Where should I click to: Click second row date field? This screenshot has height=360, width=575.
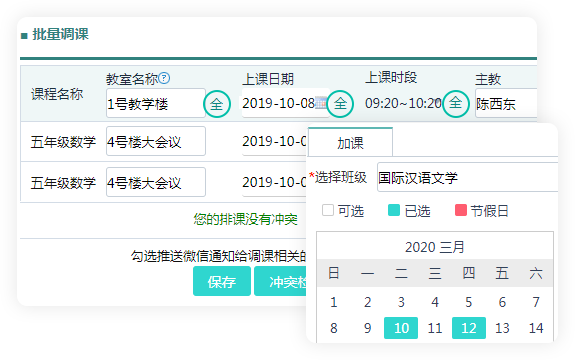[274, 182]
